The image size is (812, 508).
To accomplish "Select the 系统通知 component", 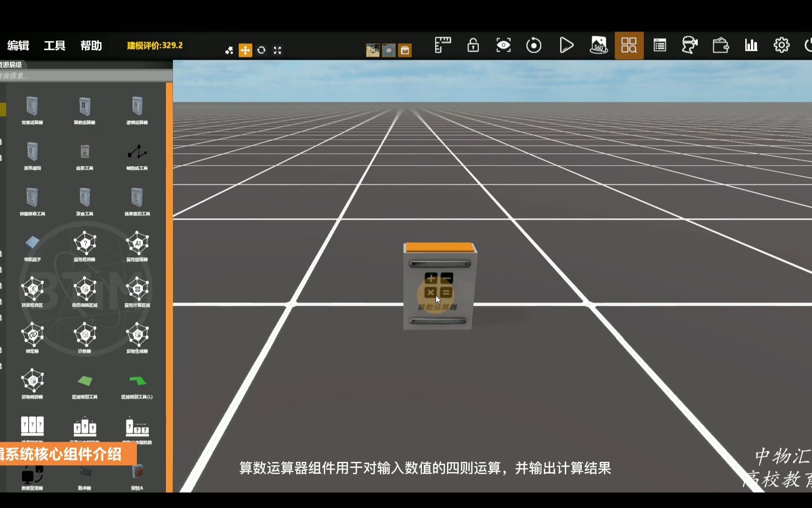I will [32, 156].
